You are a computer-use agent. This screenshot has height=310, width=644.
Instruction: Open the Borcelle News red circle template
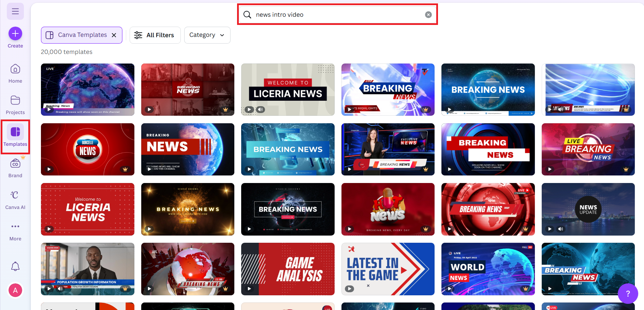[88, 149]
